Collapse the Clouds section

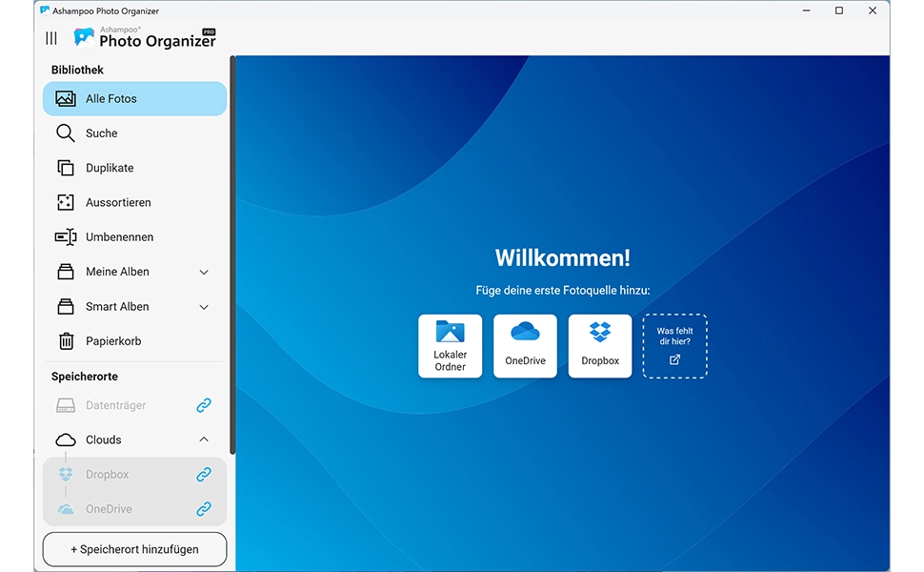[203, 439]
